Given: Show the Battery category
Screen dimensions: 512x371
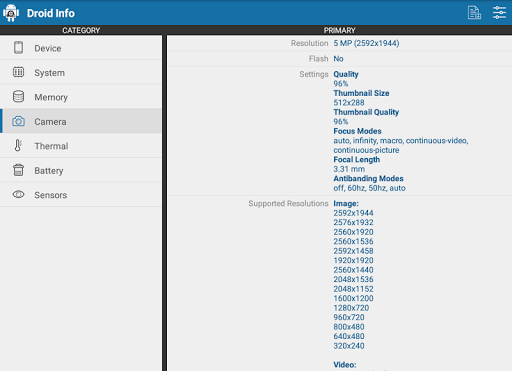Looking at the screenshot, I should [81, 170].
